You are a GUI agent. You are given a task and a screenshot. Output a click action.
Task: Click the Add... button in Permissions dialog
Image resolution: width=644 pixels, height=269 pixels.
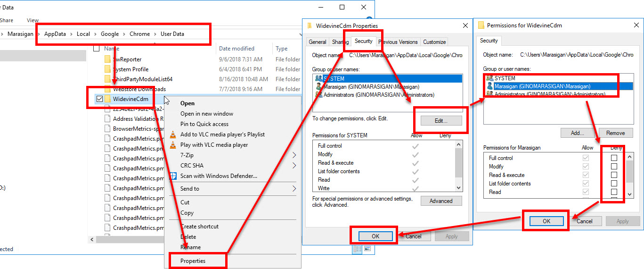(577, 133)
